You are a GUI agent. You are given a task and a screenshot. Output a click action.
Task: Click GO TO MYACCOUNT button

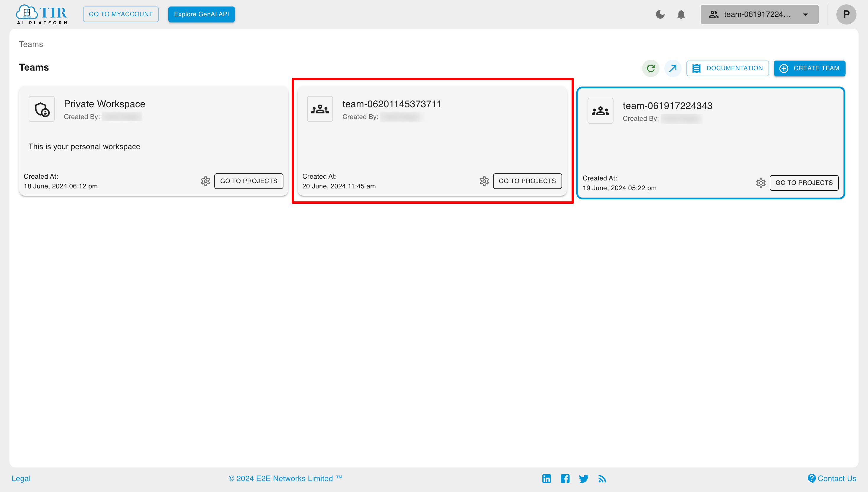120,14
